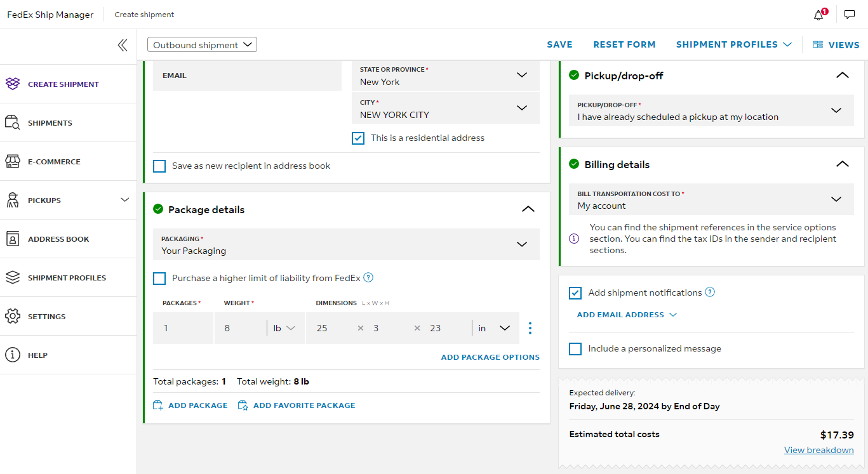Click ADD FAVORITE PACKAGE link
868x474 pixels.
coord(297,405)
